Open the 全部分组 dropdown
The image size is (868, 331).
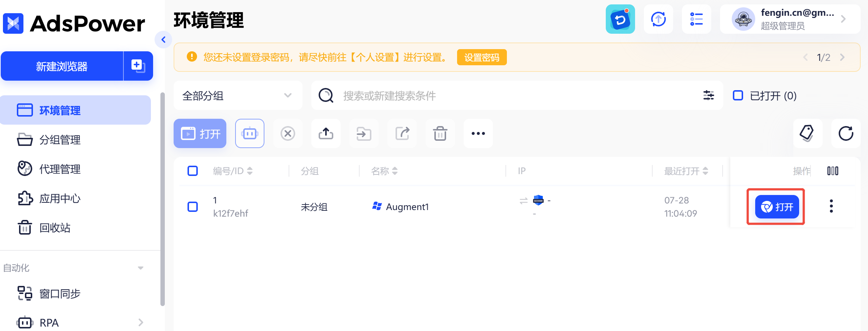238,95
